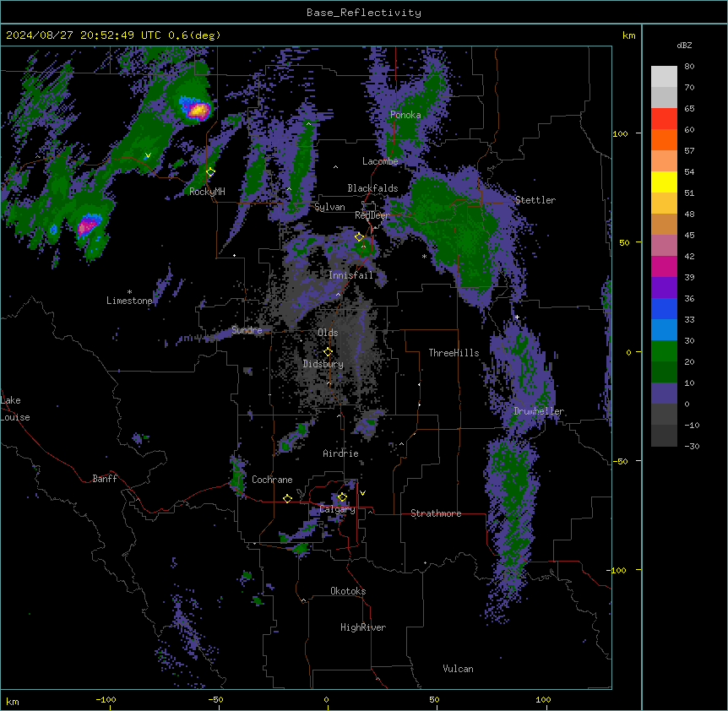The height and width of the screenshot is (711, 728).
Task: Click the magenta storm core in the west cell
Action: 86,226
